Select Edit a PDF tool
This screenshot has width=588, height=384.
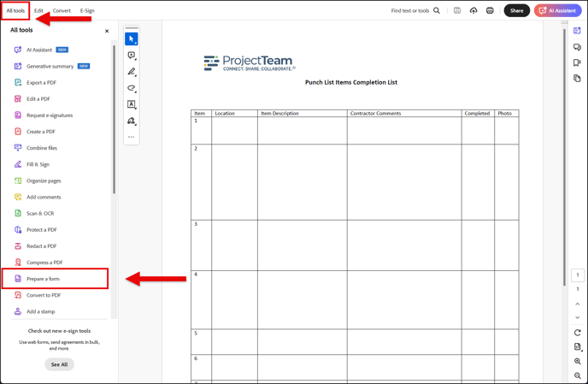coord(32,98)
